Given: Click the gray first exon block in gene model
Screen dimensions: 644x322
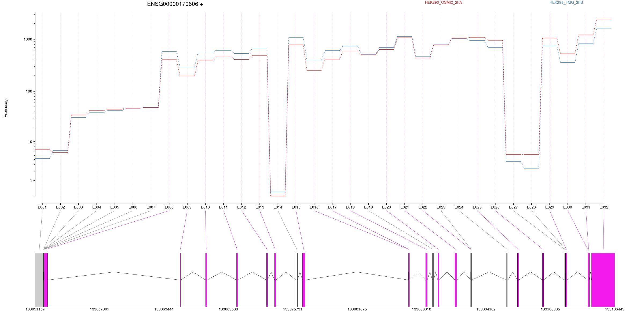Looking at the screenshot, I should [x=39, y=280].
